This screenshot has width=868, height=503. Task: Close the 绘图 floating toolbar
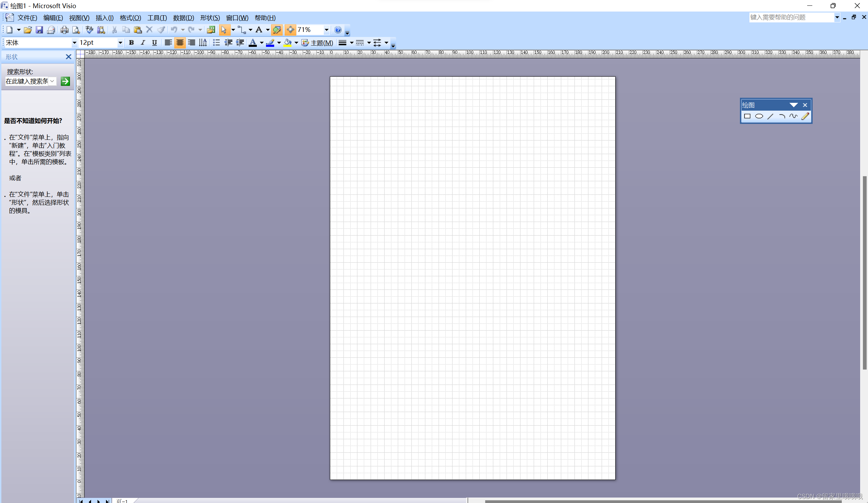805,105
